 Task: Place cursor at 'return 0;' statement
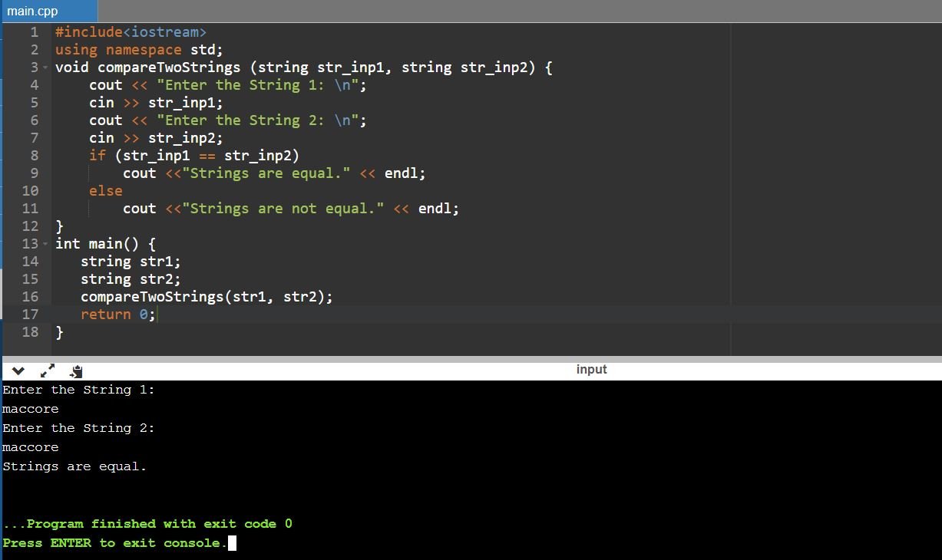coord(117,315)
